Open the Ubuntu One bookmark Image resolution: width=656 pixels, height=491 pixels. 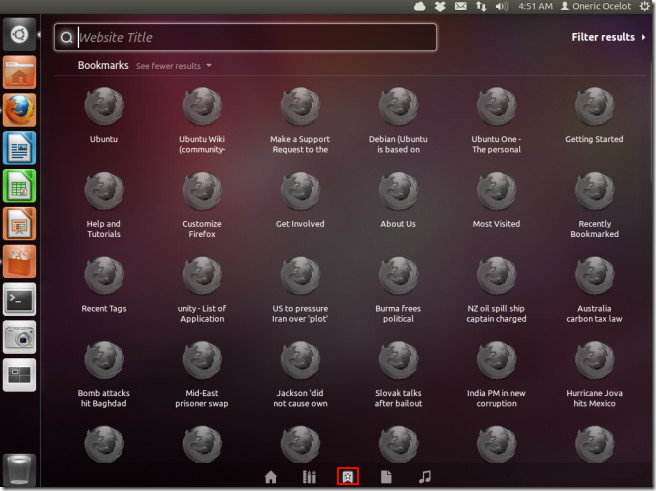pyautogui.click(x=496, y=120)
